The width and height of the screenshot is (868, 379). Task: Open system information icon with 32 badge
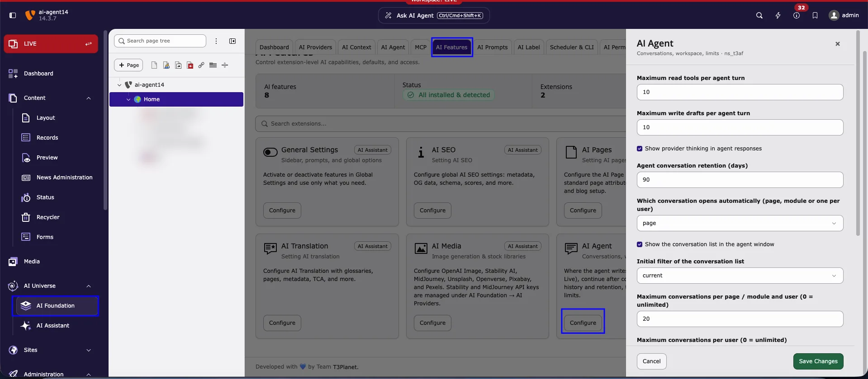click(x=797, y=15)
